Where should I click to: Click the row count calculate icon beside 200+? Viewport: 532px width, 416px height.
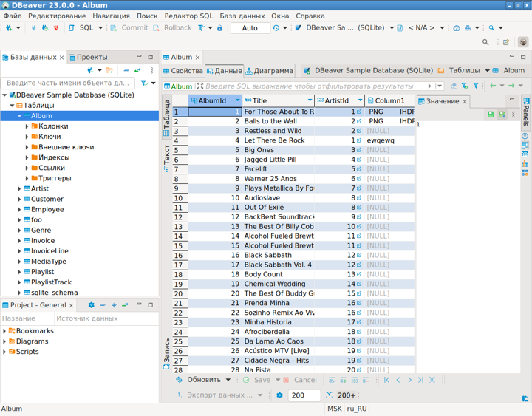329,395
